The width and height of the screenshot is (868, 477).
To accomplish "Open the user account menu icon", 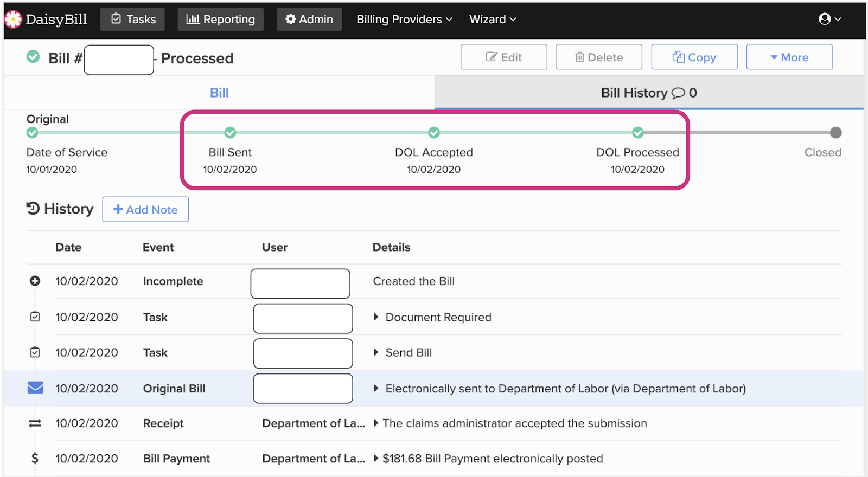I will pos(825,19).
